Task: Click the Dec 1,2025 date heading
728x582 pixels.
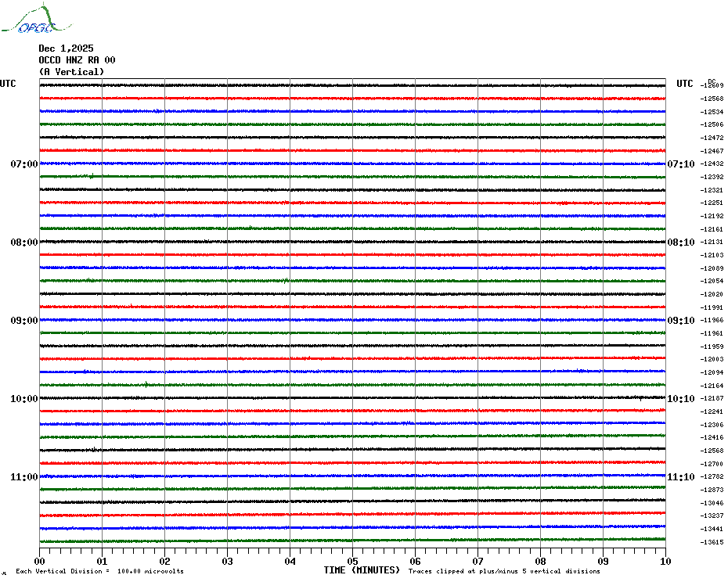Action: 66,48
